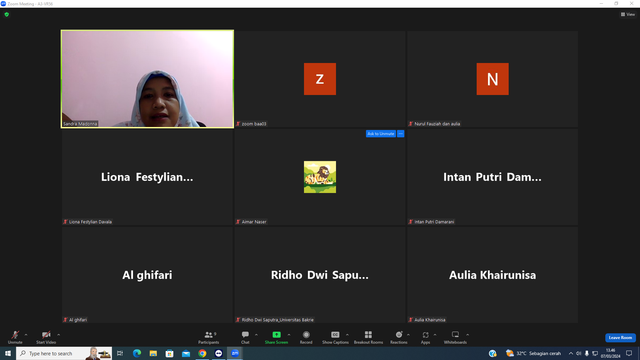Viewport: 640px width, 360px height.
Task: Open File Explorer from taskbar
Action: [x=153, y=353]
